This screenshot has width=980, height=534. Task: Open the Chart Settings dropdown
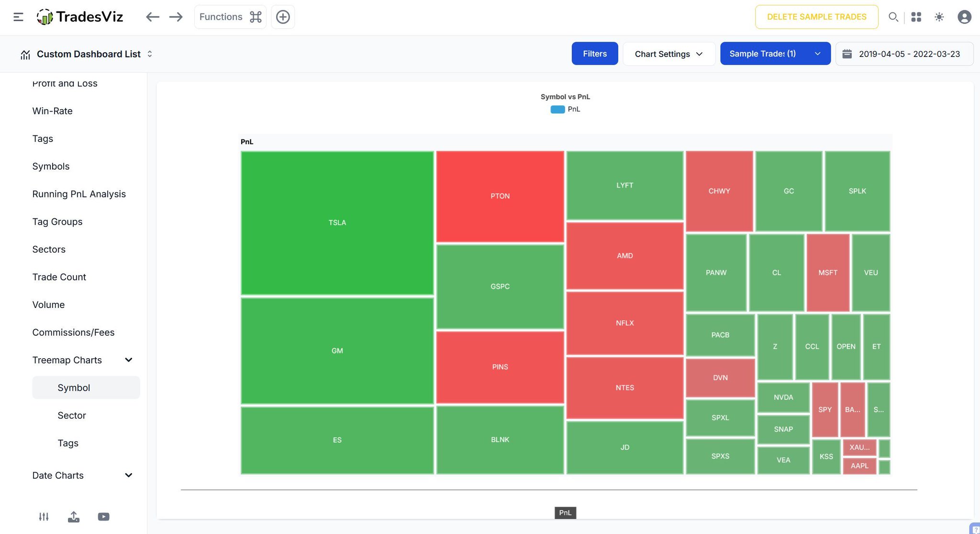668,54
